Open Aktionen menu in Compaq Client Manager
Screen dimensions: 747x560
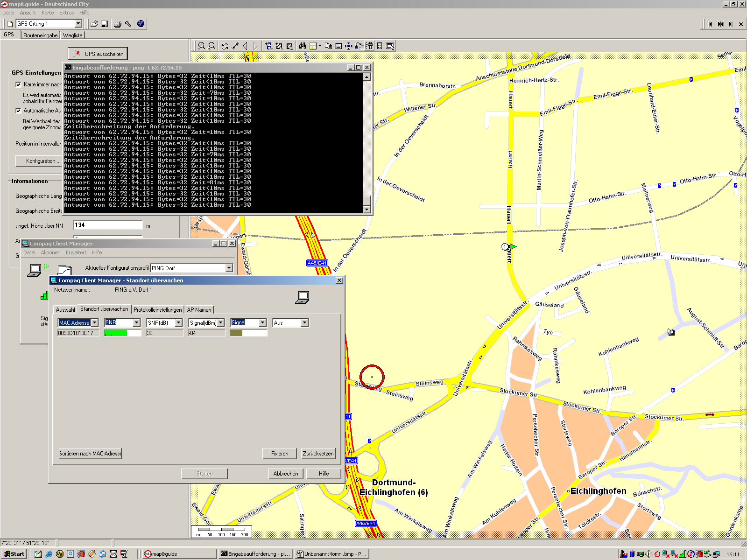click(50, 252)
